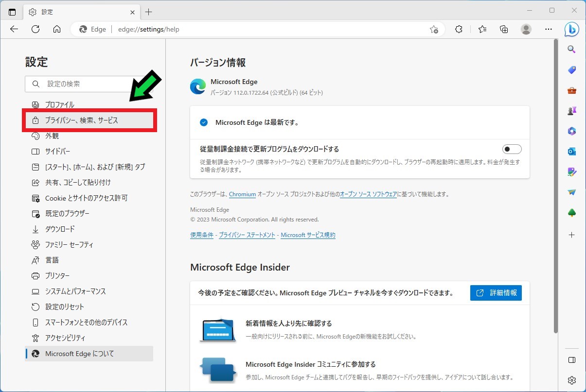The width and height of the screenshot is (586, 392).
Task: Open the Shopping sidebar panel
Action: pyautogui.click(x=572, y=69)
